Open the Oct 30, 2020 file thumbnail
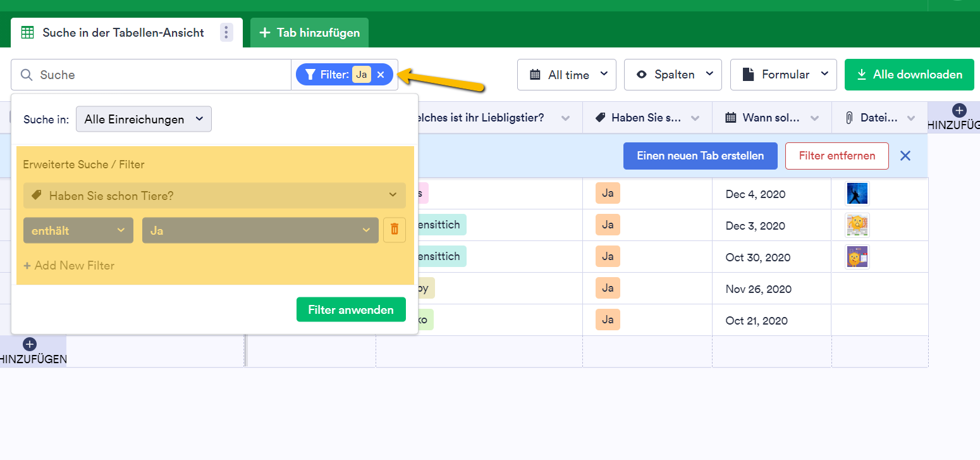The width and height of the screenshot is (980, 460). (x=857, y=257)
